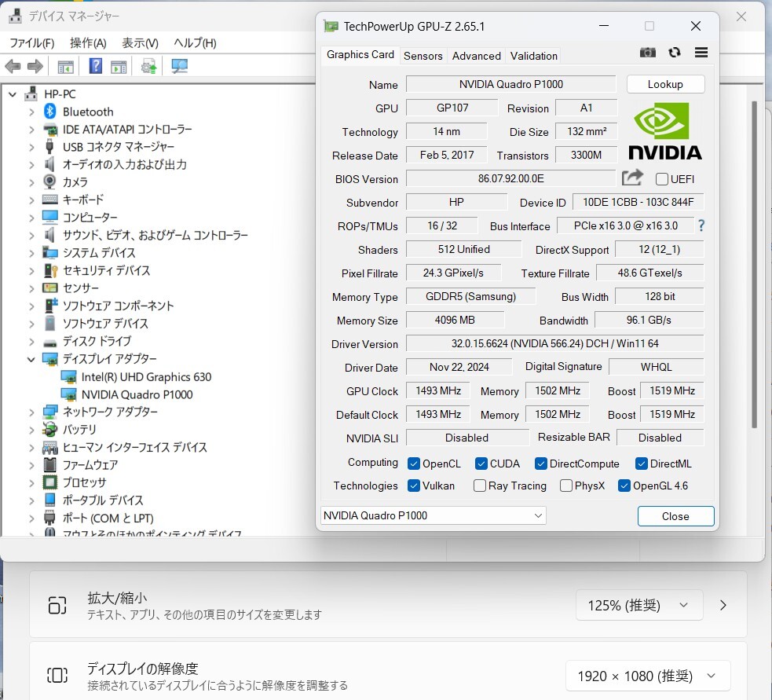Toggle the UEFI checkbox
The image size is (772, 700).
662,179
